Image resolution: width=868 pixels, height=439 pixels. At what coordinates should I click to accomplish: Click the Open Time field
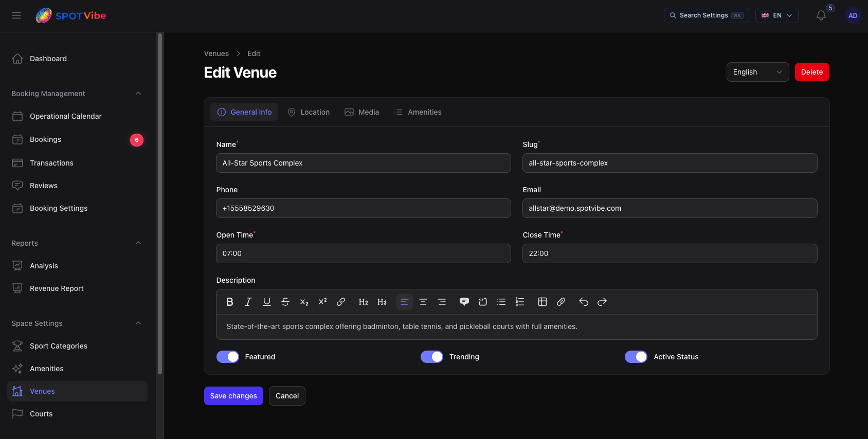(x=364, y=253)
